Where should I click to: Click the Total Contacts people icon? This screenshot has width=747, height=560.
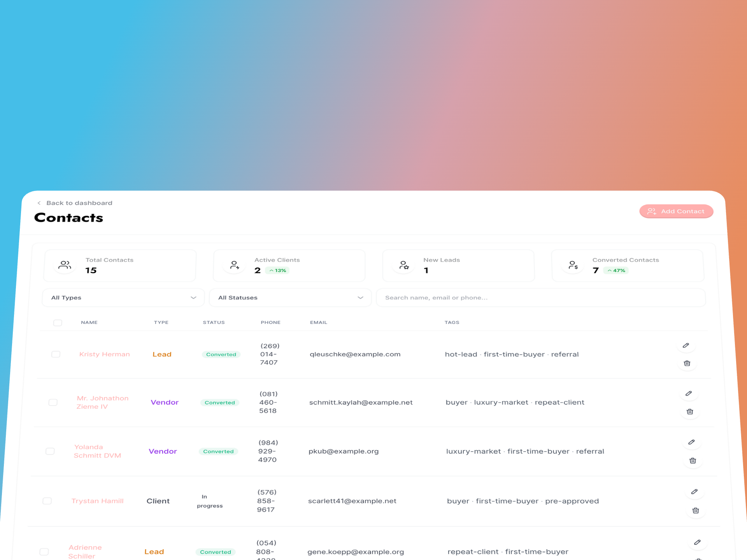click(x=64, y=265)
